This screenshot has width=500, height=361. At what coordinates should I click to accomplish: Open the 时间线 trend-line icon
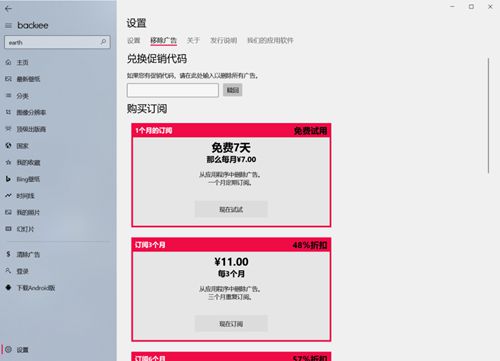(x=8, y=196)
